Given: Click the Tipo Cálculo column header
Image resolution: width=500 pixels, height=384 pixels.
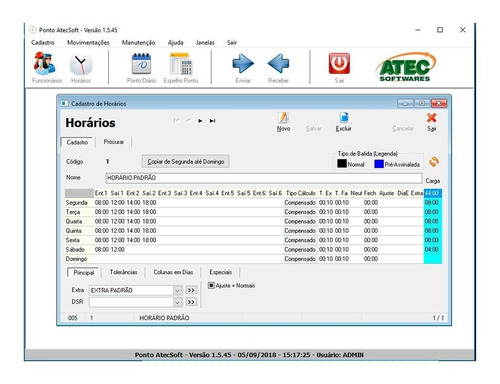Looking at the screenshot, I should coord(301,193).
